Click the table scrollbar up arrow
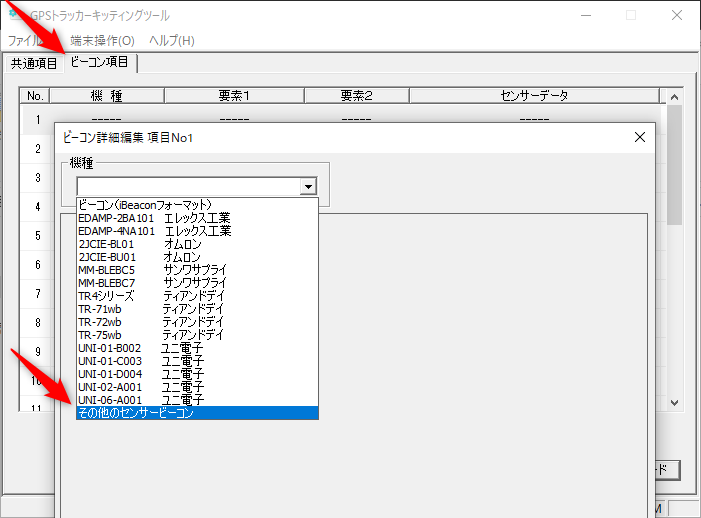 tap(674, 97)
